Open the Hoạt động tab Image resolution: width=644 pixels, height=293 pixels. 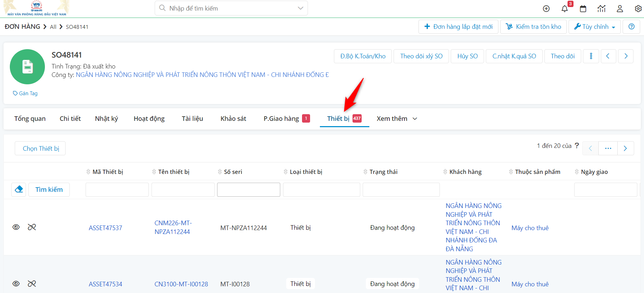click(149, 119)
